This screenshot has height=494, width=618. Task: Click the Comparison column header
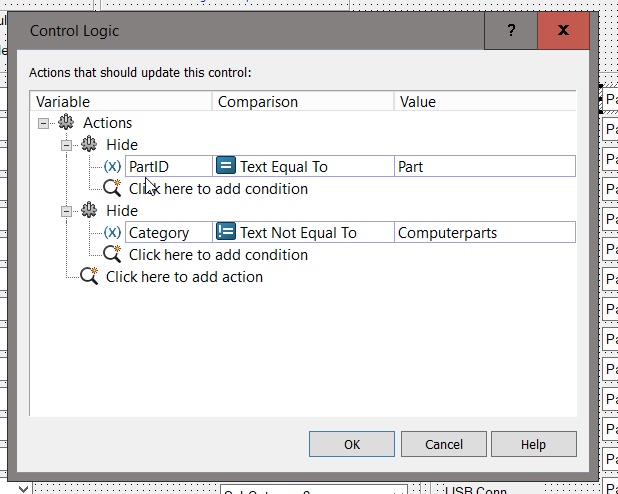point(303,102)
